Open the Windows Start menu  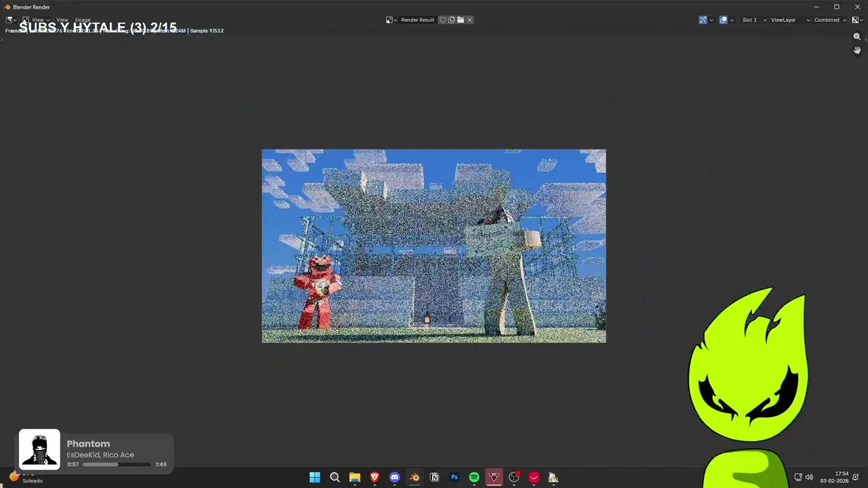pyautogui.click(x=315, y=477)
